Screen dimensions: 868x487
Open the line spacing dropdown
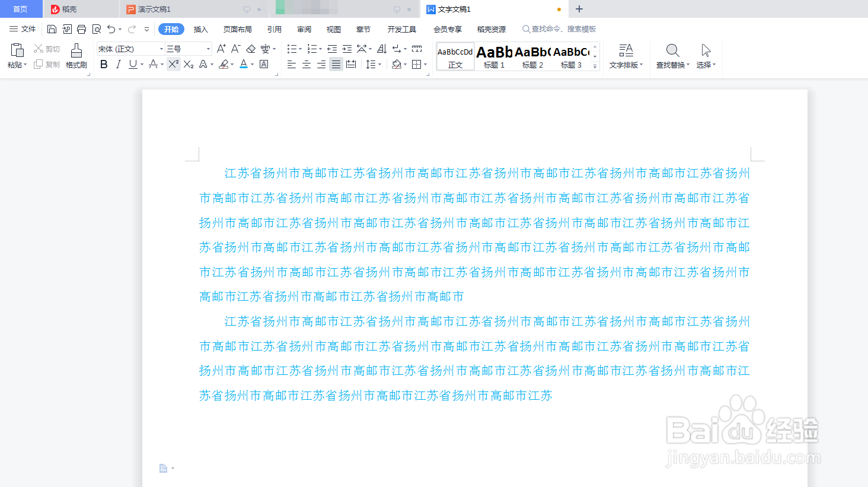(x=373, y=64)
